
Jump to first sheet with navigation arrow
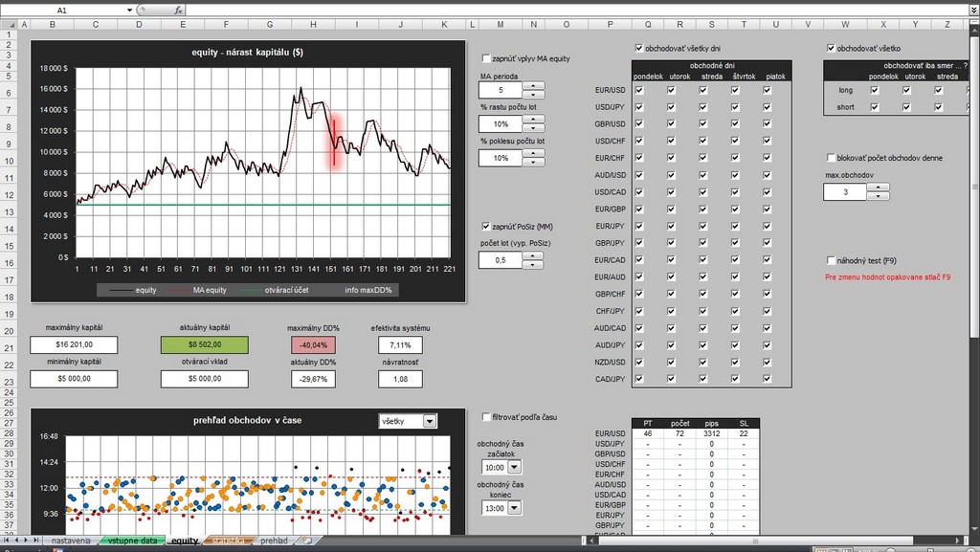click(7, 541)
